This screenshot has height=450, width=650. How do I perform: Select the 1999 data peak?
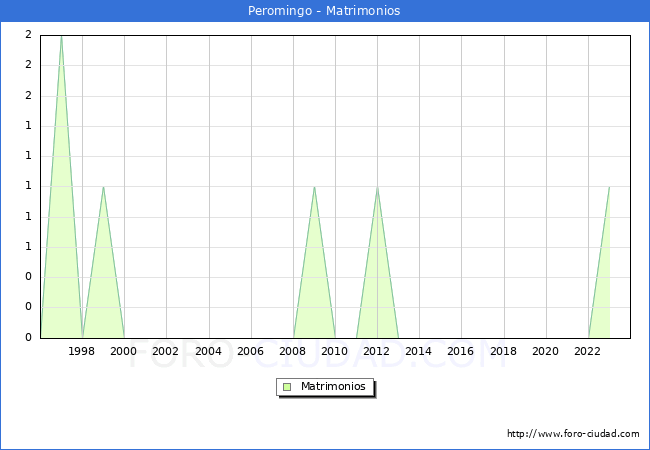tap(103, 187)
